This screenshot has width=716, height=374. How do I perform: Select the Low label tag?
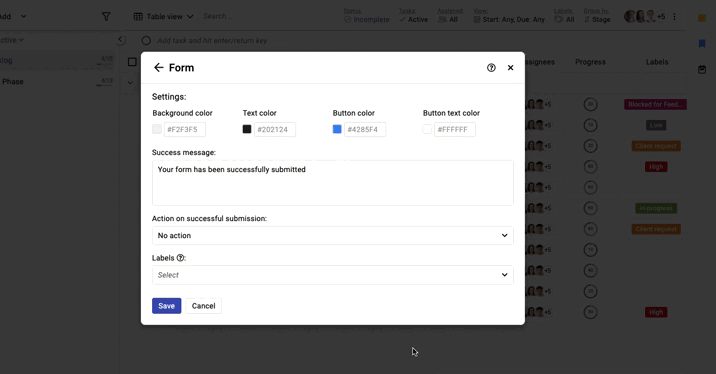click(x=656, y=125)
